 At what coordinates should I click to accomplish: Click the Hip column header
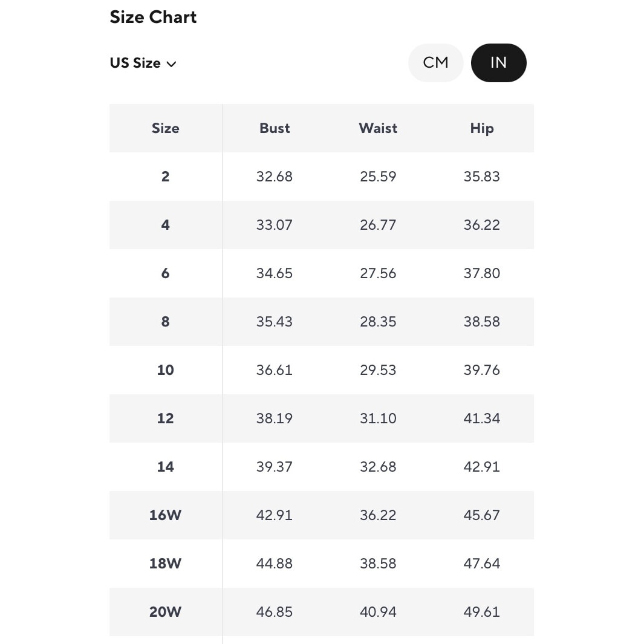(x=482, y=128)
